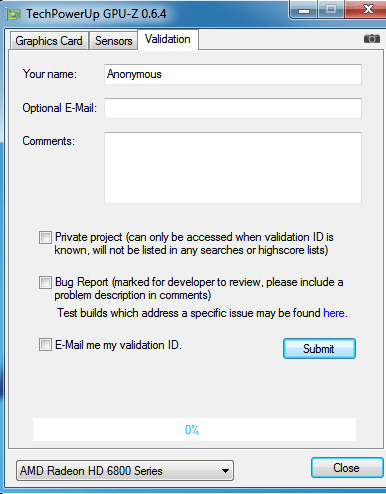Maximize the GPU-Z window
This screenshot has height=494, width=386.
tap(331, 9)
